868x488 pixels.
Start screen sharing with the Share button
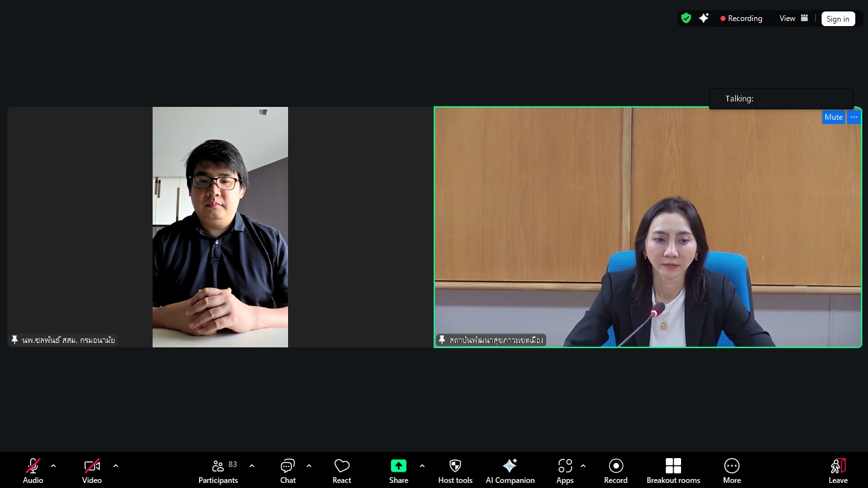(x=399, y=471)
